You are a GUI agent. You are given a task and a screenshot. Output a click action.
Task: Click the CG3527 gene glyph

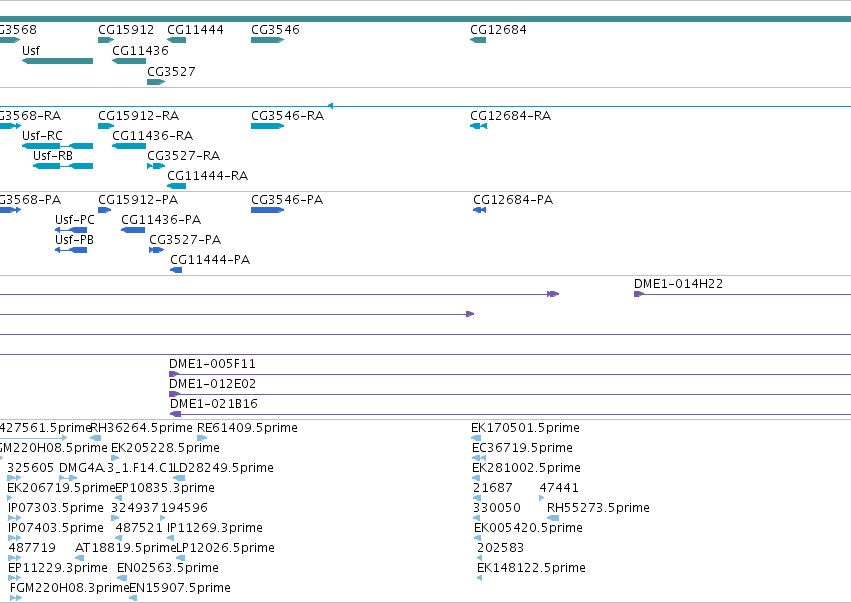point(156,82)
